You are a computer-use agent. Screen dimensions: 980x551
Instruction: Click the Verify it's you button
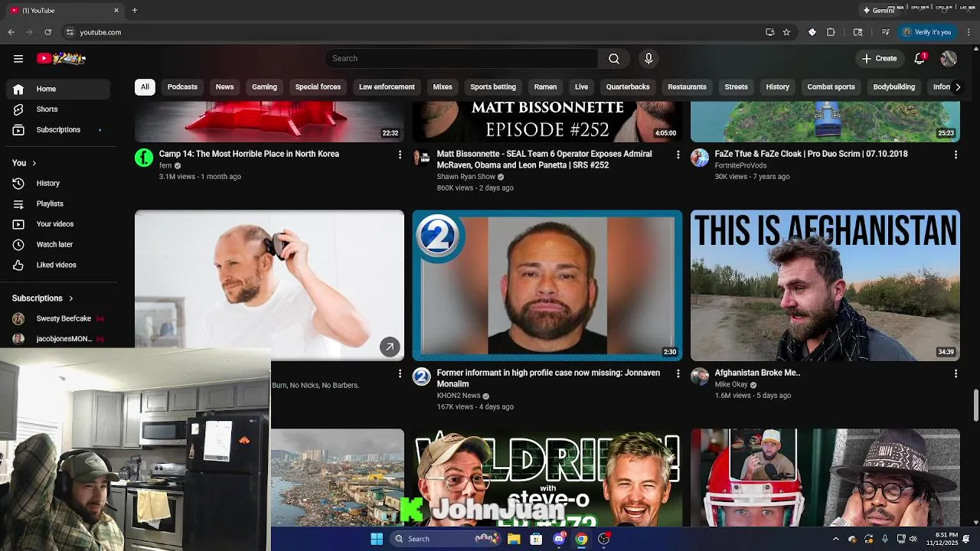click(x=926, y=32)
